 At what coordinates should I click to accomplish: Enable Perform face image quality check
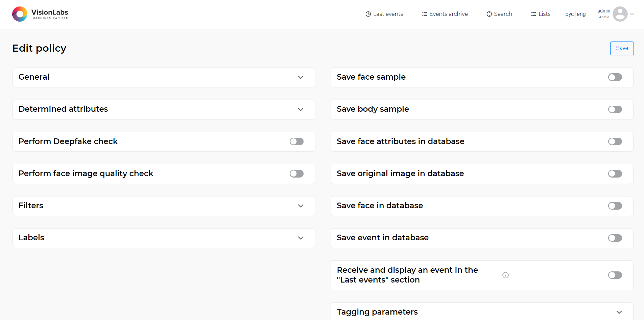coord(296,174)
